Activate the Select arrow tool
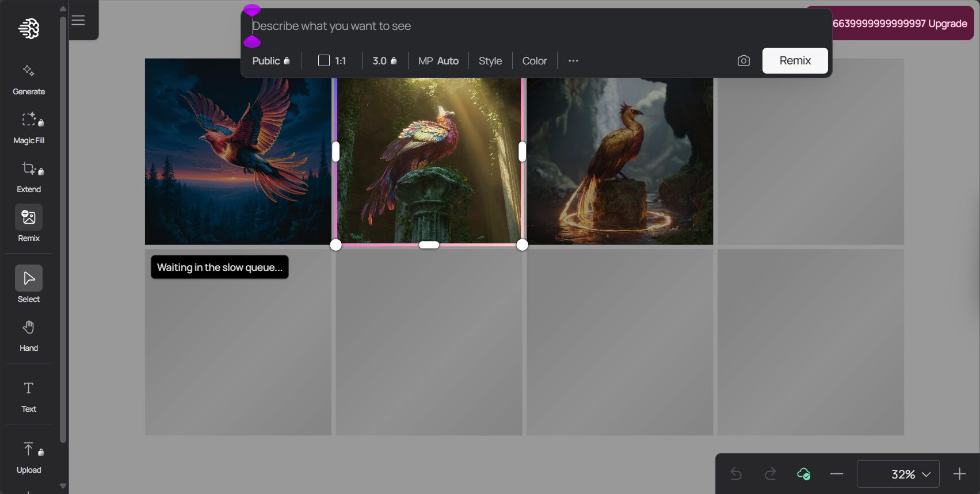Viewport: 980px width, 494px height. (29, 284)
